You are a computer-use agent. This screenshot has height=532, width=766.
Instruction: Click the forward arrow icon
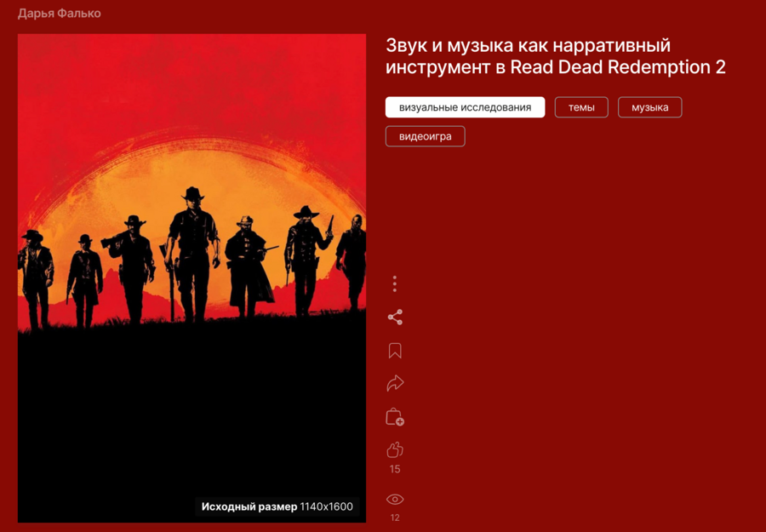click(x=395, y=384)
